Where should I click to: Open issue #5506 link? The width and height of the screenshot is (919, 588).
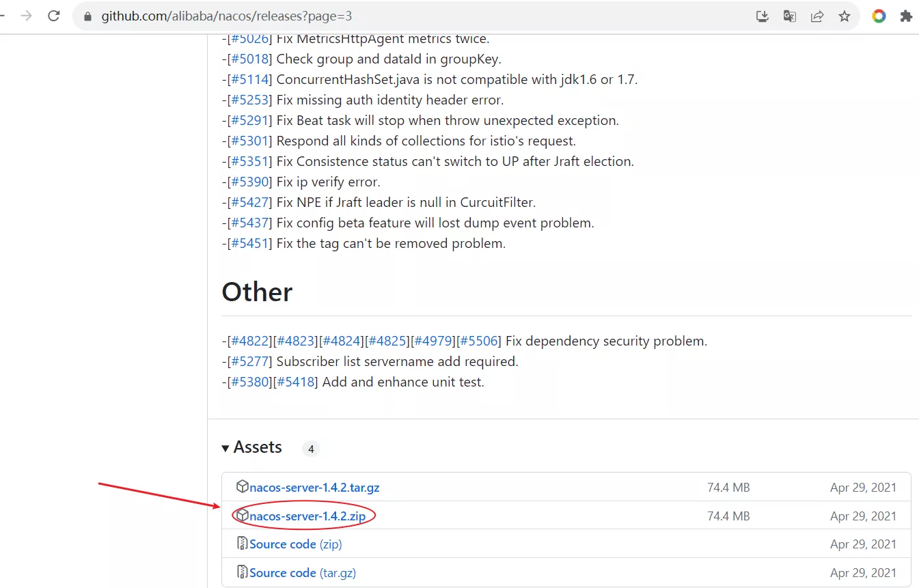[479, 341]
